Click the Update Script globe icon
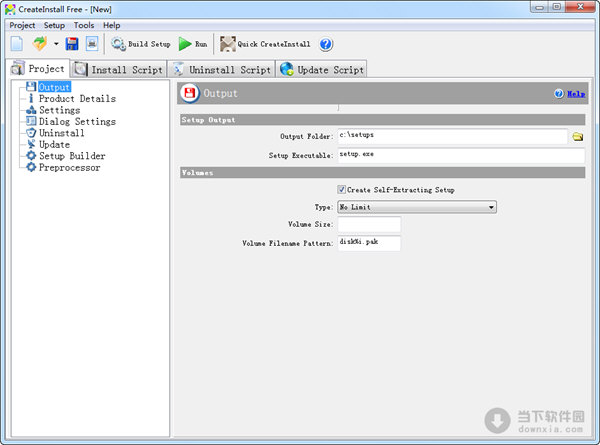The height and width of the screenshot is (445, 600). [287, 69]
